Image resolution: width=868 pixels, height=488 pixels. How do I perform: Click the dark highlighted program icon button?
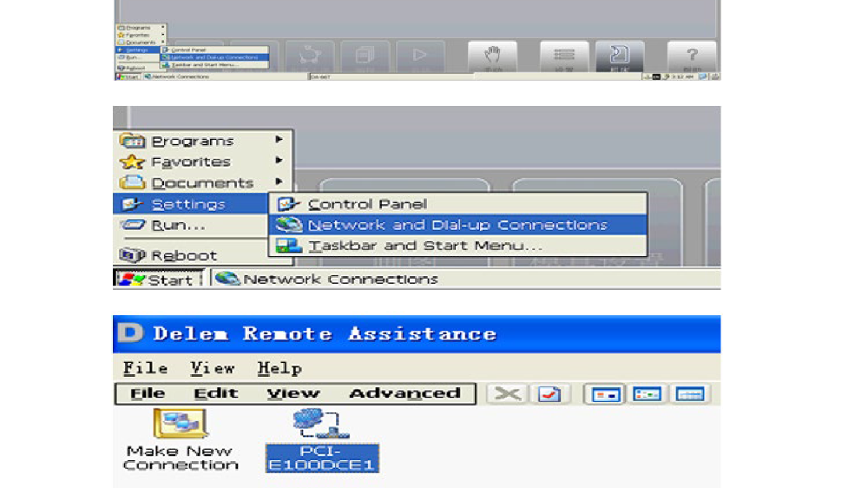pyautogui.click(x=620, y=56)
